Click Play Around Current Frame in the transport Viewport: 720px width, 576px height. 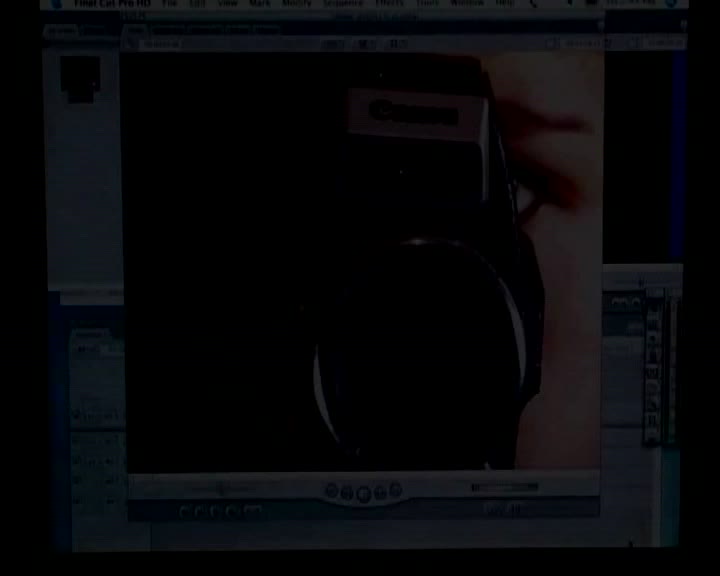coord(380,493)
